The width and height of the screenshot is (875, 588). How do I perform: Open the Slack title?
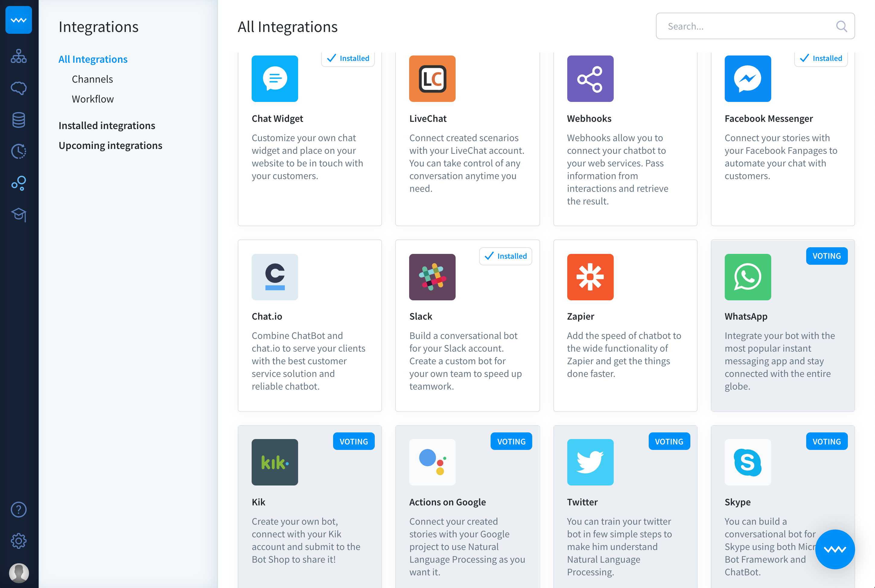coord(421,316)
